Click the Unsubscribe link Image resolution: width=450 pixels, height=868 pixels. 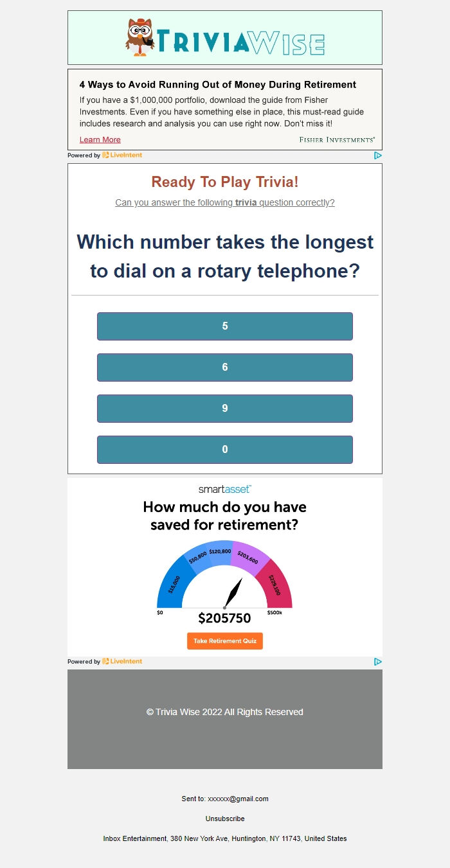tap(225, 819)
